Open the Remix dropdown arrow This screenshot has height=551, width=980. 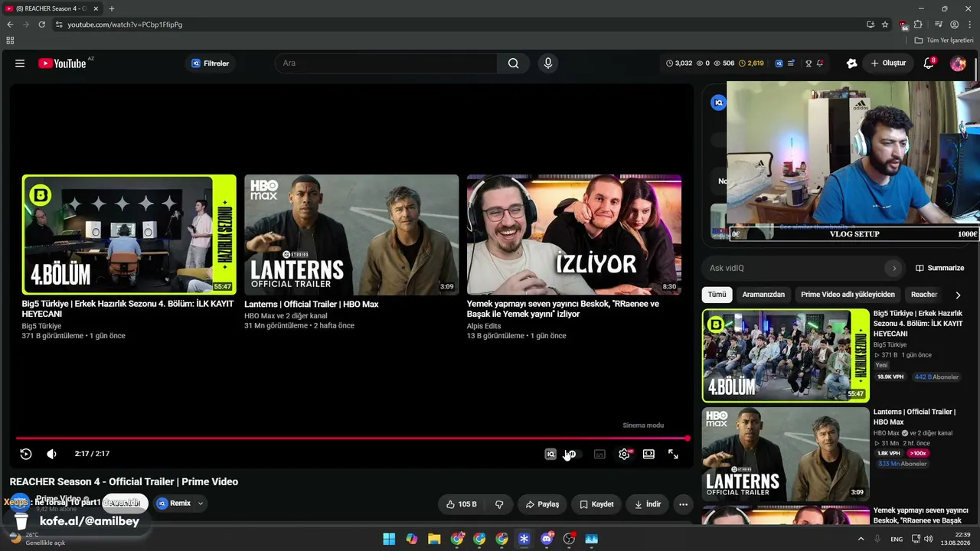tap(201, 504)
